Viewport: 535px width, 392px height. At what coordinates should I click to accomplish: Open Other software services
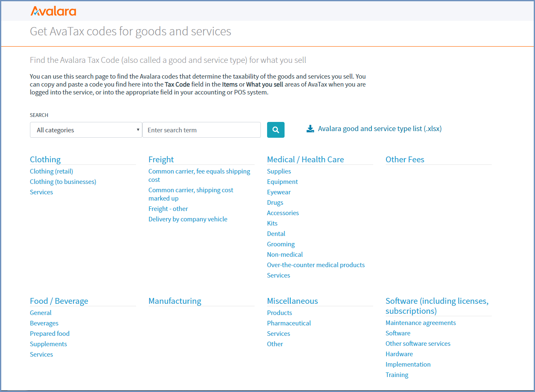click(x=418, y=344)
